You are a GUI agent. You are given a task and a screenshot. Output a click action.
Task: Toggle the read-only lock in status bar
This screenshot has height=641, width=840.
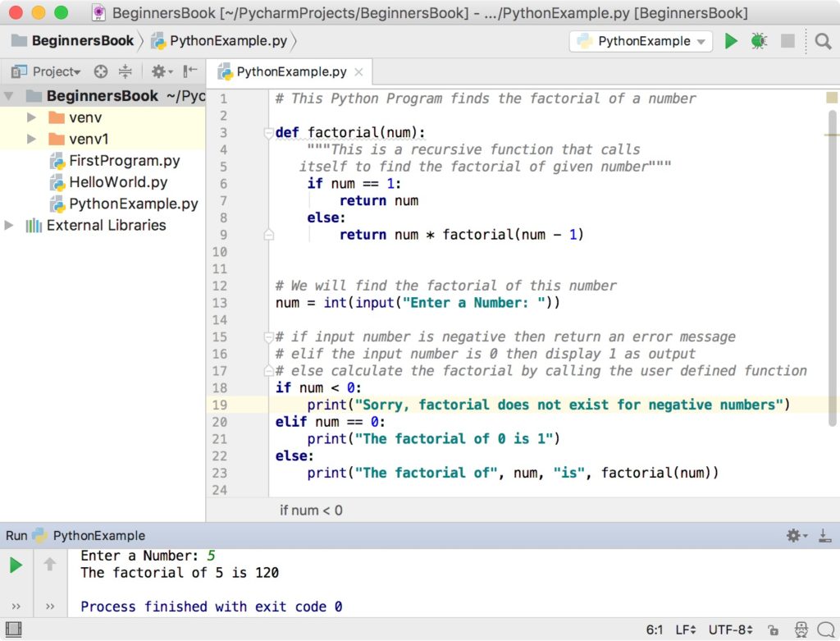click(x=773, y=630)
